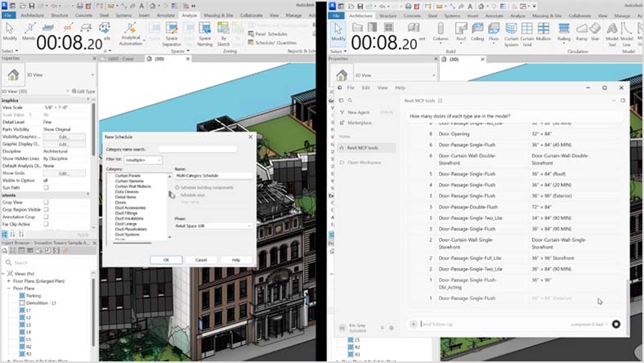Select the Ceiling tool
The image size is (644, 363).
[477, 32]
